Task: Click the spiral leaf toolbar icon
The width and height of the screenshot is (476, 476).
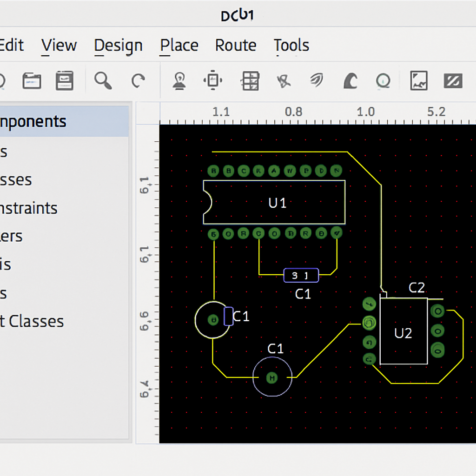Action: (316, 81)
